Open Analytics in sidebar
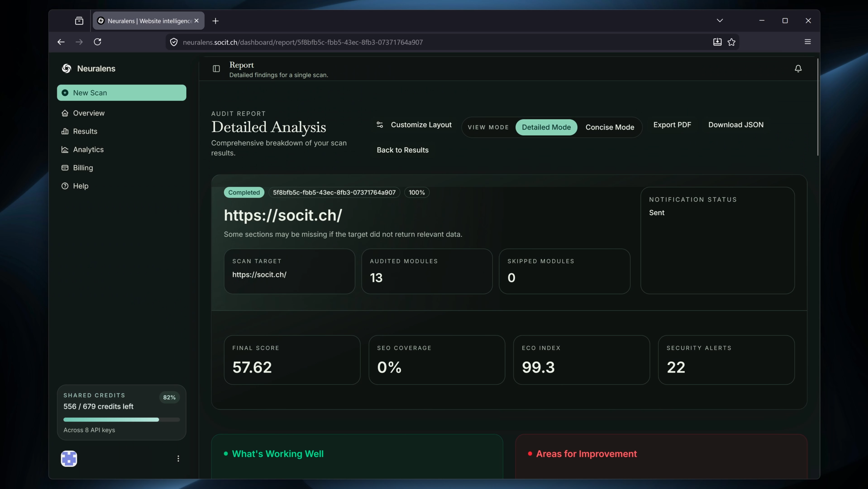Image resolution: width=868 pixels, height=489 pixels. 122,149
